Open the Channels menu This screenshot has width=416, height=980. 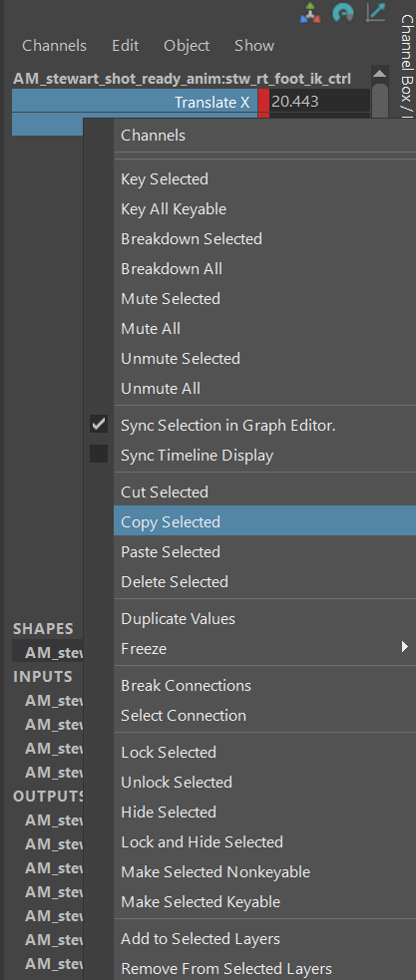coord(55,46)
